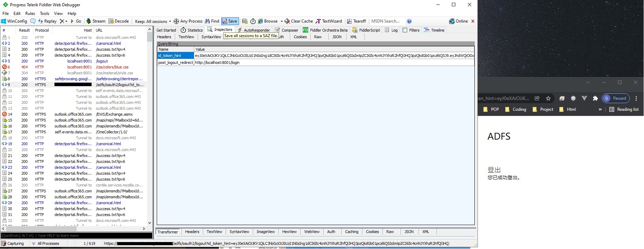Click the QuickExec command box
The width and height of the screenshot is (644, 249).
tap(76, 235)
